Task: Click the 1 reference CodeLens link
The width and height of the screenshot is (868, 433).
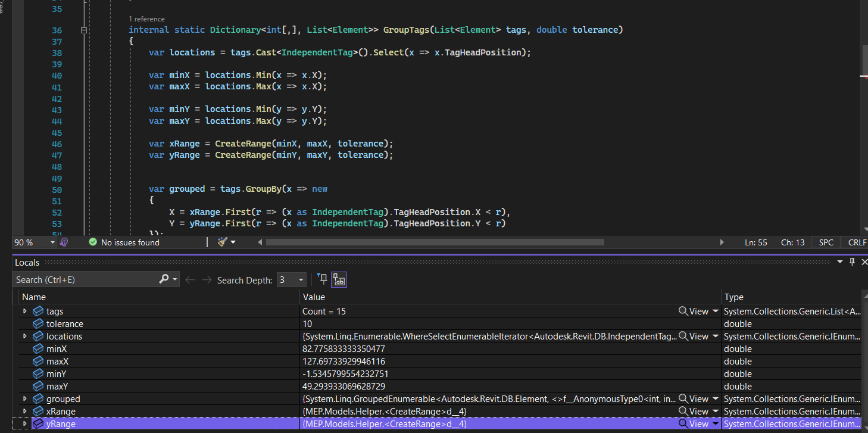Action: pyautogui.click(x=146, y=19)
